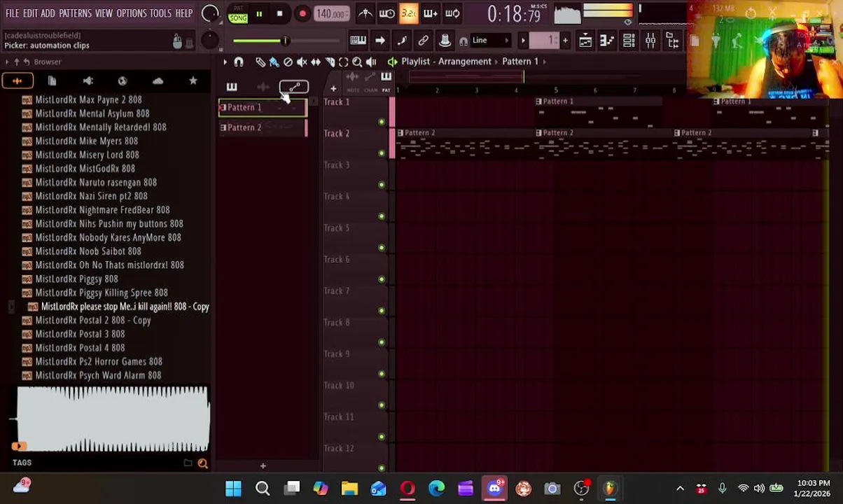Screen dimensions: 843x504
Task: Open the browser Plugins speaker tab icon
Action: tap(88, 81)
